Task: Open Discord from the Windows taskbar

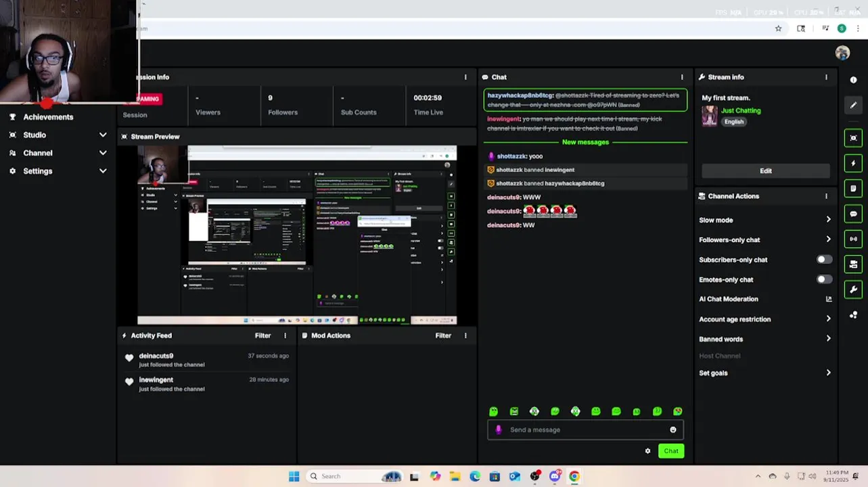Action: tap(555, 476)
